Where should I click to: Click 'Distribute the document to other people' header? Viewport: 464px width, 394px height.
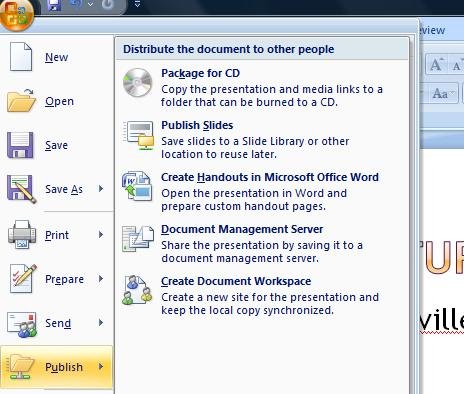(229, 49)
